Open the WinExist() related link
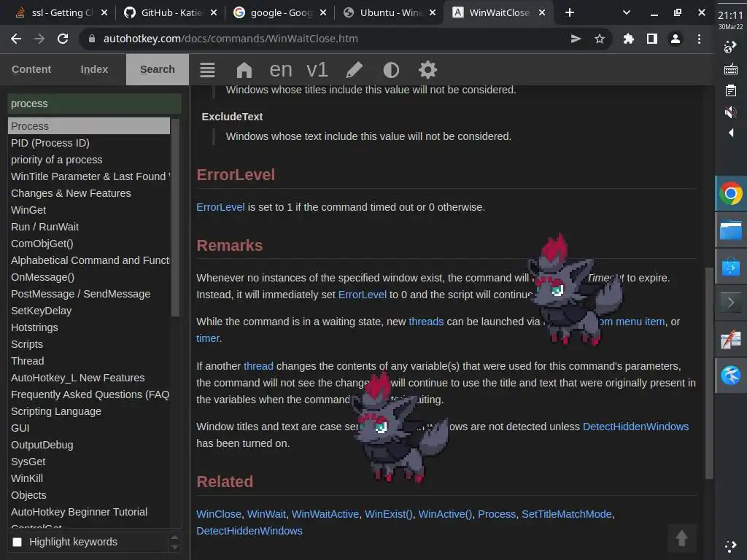 [389, 514]
